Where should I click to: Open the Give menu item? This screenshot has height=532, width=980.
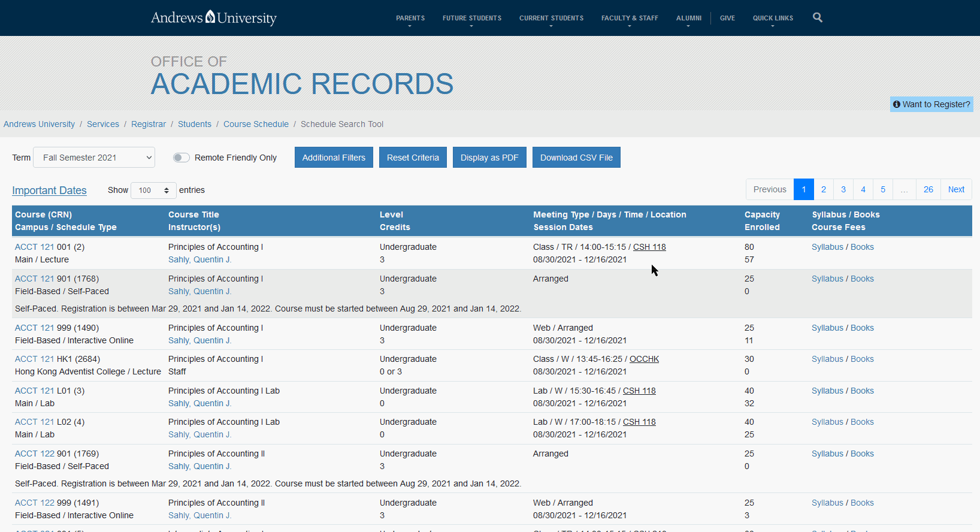(x=727, y=18)
